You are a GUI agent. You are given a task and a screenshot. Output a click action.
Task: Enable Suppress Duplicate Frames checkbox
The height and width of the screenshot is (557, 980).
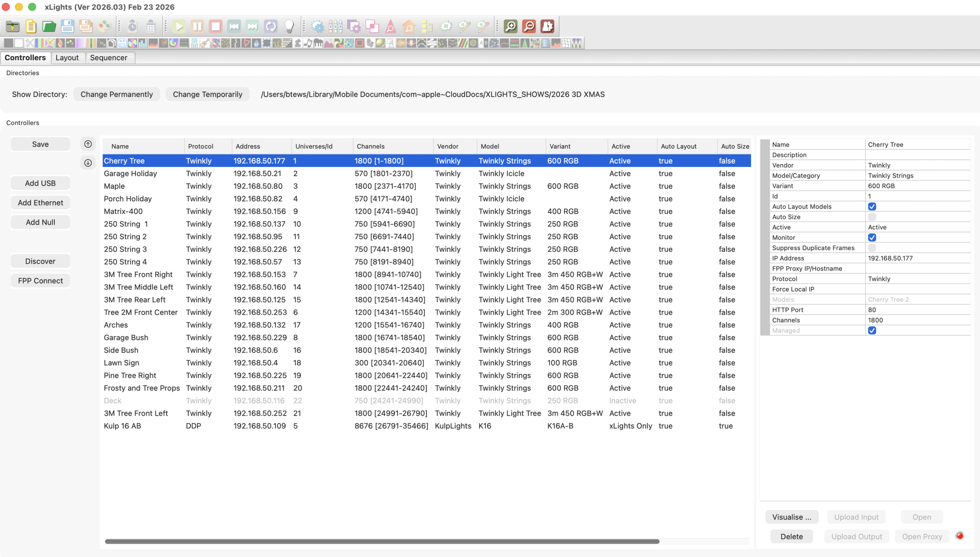click(x=872, y=248)
